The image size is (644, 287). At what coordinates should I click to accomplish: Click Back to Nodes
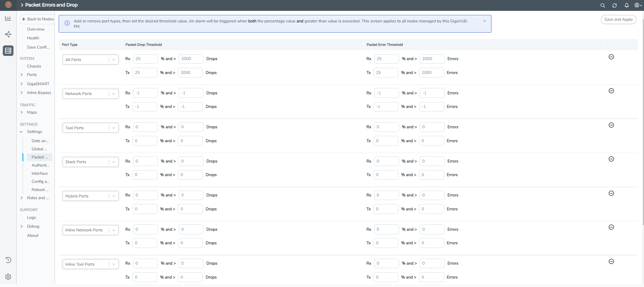click(x=38, y=19)
